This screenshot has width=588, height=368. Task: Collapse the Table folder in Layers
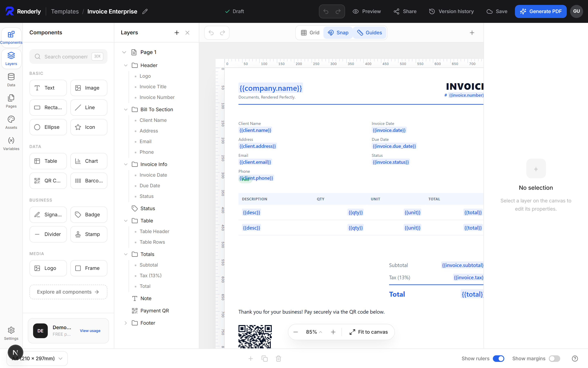pyautogui.click(x=126, y=221)
